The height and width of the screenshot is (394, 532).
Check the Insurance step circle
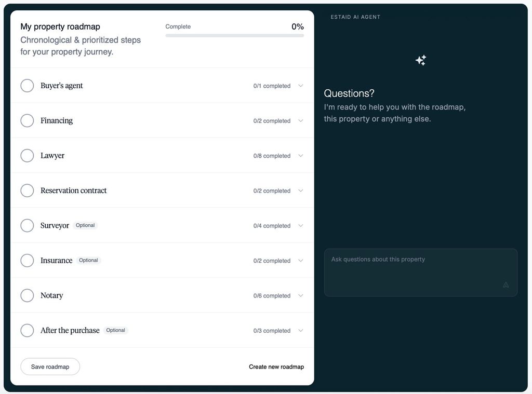pos(27,261)
